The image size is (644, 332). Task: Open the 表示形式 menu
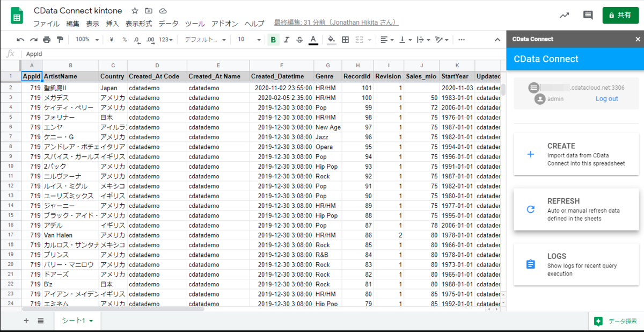pos(138,24)
